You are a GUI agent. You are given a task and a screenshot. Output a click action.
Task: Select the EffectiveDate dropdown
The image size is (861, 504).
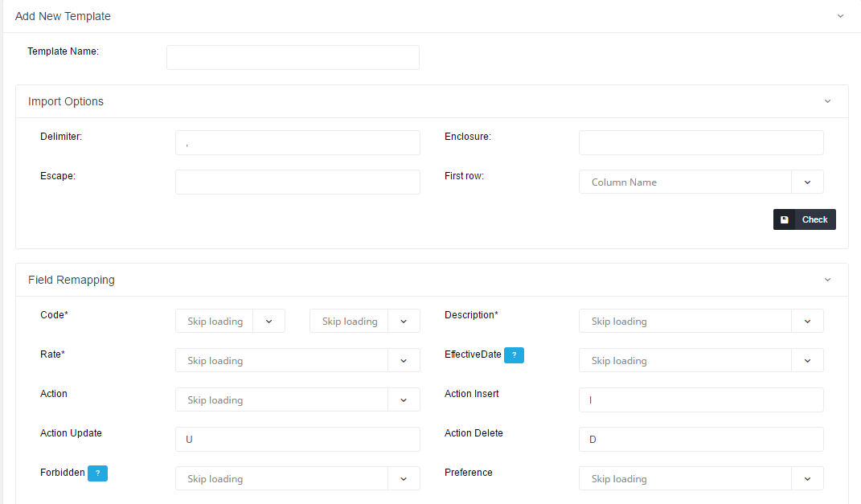700,361
